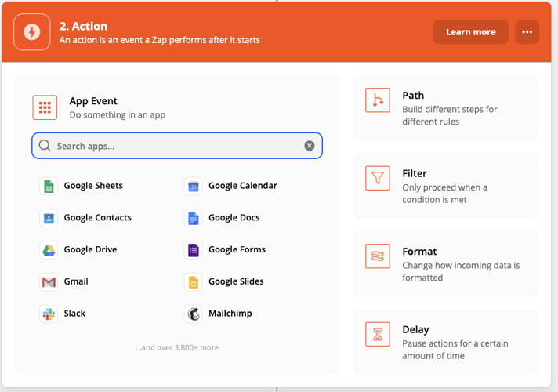Viewport: 558px width, 392px height.
Task: Click the '2. Action' header title
Action: click(83, 26)
